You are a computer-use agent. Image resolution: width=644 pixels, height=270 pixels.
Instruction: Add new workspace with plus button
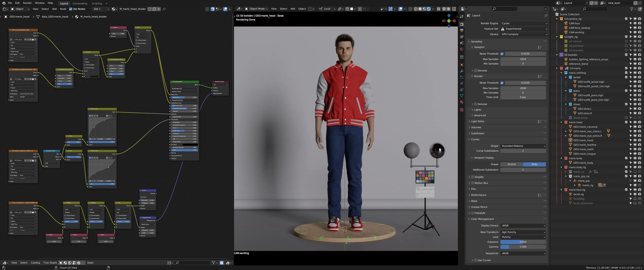point(107,3)
